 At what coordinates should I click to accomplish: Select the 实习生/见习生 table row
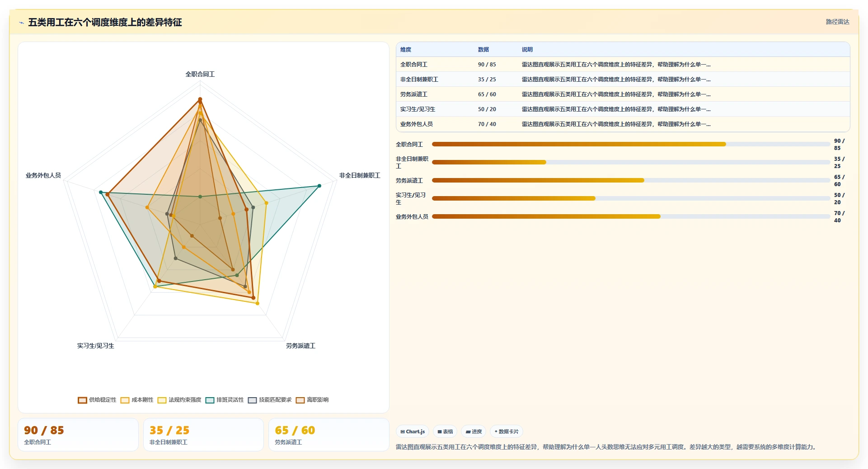click(623, 109)
